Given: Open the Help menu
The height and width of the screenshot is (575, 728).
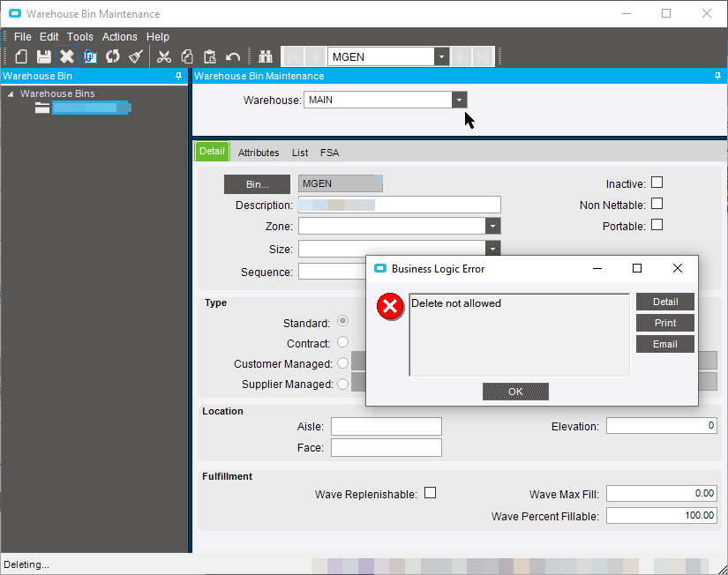Looking at the screenshot, I should pos(157,37).
